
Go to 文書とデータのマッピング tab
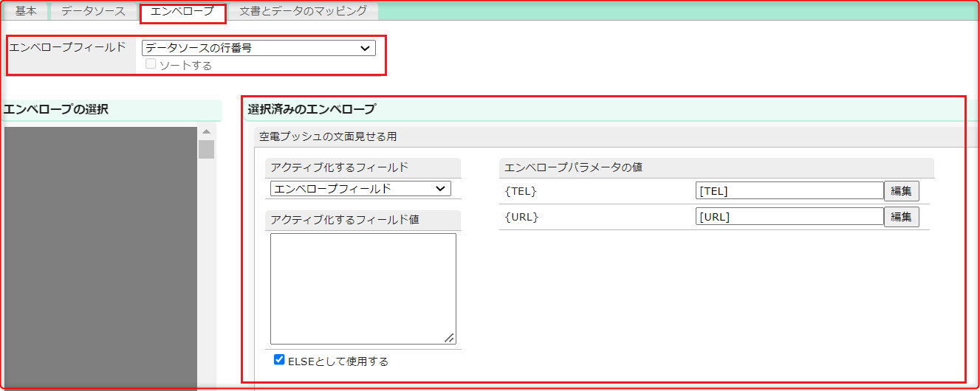coord(303,11)
